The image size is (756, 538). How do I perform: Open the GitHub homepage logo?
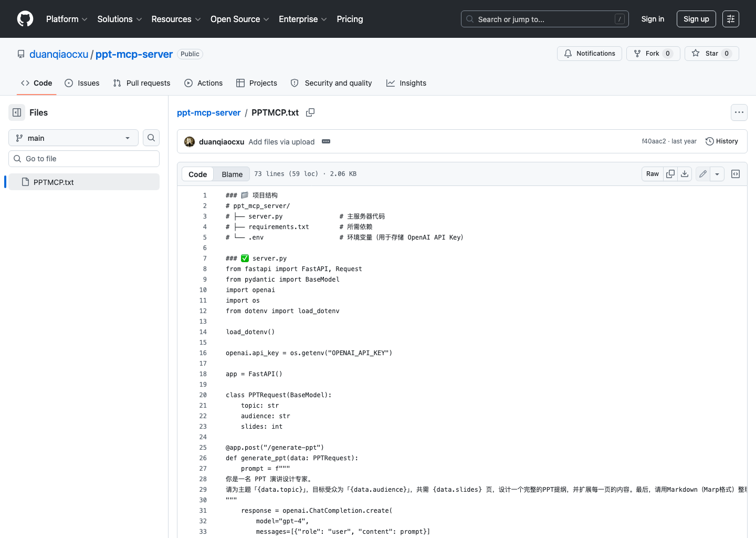pyautogui.click(x=25, y=19)
